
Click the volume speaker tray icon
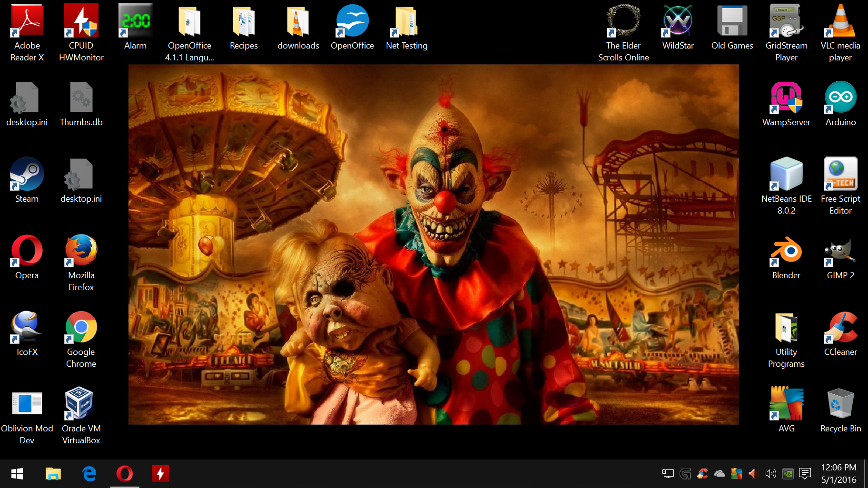(x=770, y=474)
